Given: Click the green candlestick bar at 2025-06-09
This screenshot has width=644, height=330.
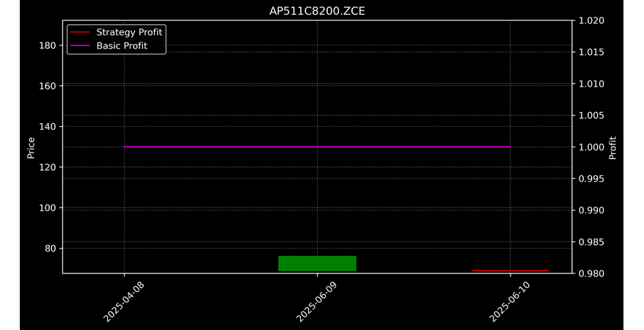Looking at the screenshot, I should (x=317, y=263).
